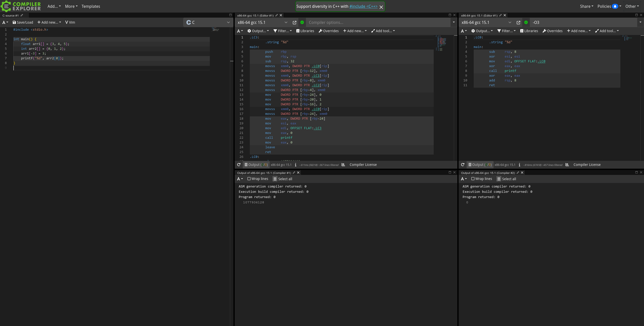Click .LC0 link in compiler #2 asm

coord(541,61)
